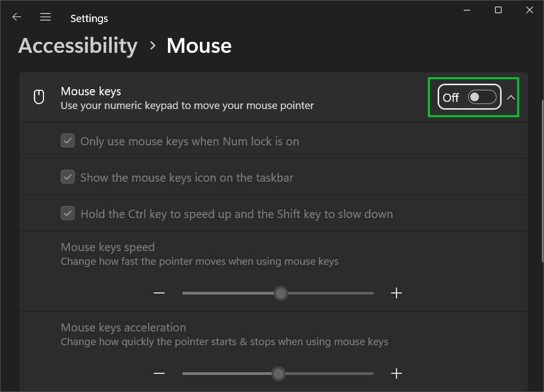This screenshot has width=544, height=392.
Task: Click the Mouse keys speed heading
Action: (x=108, y=247)
